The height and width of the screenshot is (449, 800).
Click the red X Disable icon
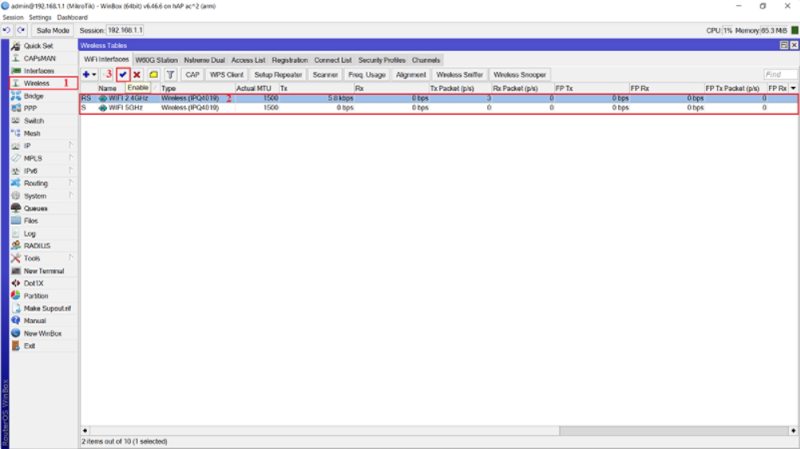(x=137, y=75)
